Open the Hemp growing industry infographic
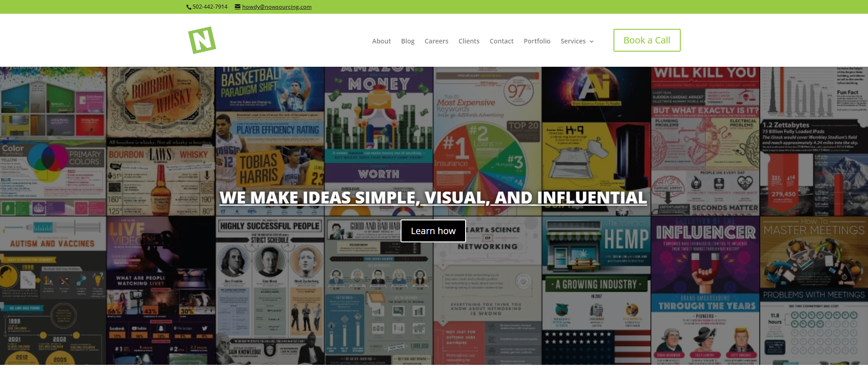This screenshot has height=380, width=868. 597,291
